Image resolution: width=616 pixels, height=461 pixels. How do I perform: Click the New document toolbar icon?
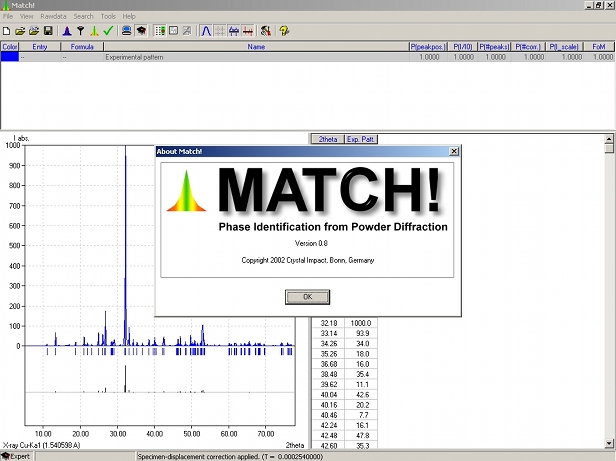6,31
